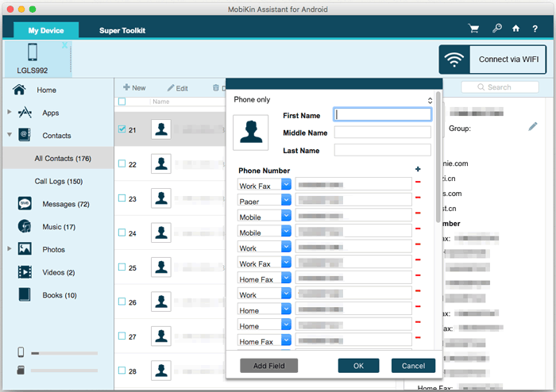Remove the Pager number with minus icon
556x392 pixels.
pyautogui.click(x=418, y=198)
